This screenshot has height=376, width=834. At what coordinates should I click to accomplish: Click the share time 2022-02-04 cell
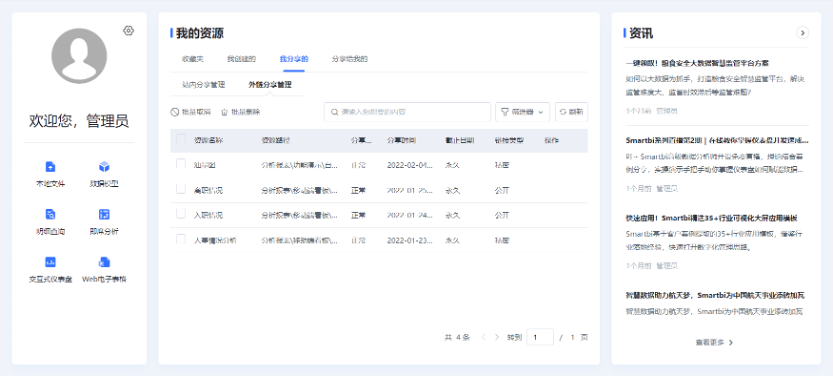point(410,165)
